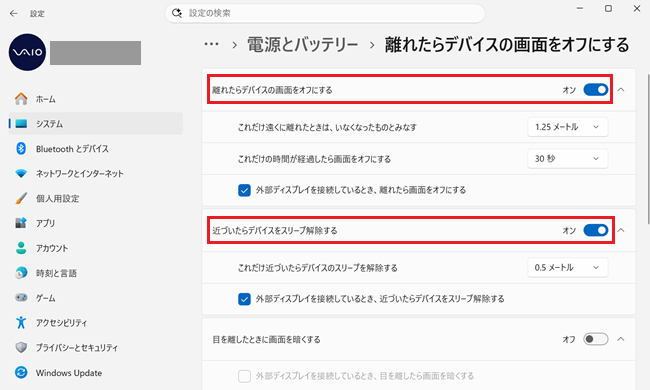Open Windows Update page
650x390 pixels.
tap(96, 372)
